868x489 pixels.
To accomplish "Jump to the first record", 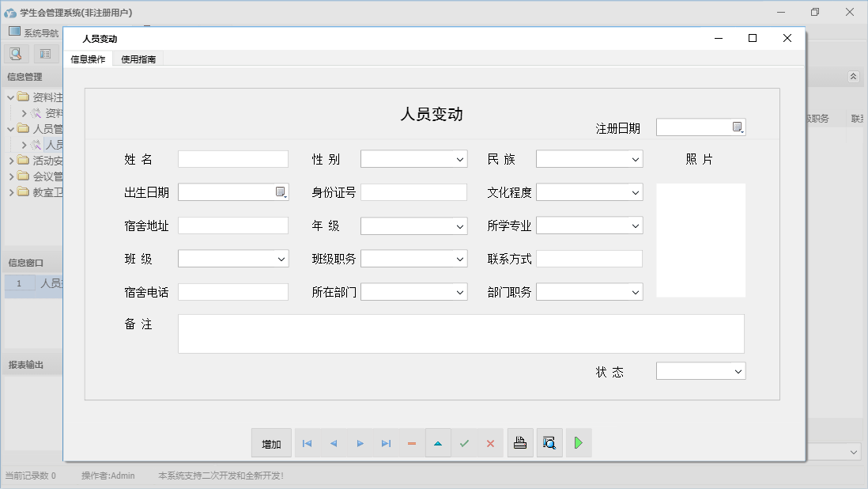I will click(307, 443).
